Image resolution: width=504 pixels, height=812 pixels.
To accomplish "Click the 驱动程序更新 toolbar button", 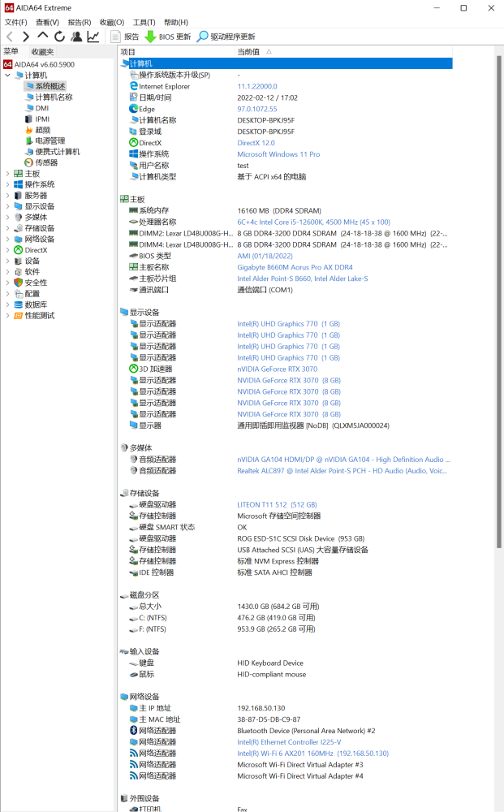I will click(x=226, y=37).
